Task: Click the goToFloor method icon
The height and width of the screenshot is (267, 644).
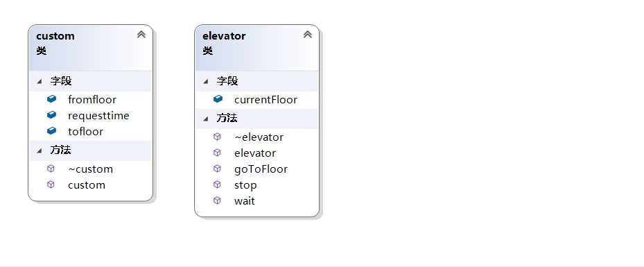Action: click(217, 169)
